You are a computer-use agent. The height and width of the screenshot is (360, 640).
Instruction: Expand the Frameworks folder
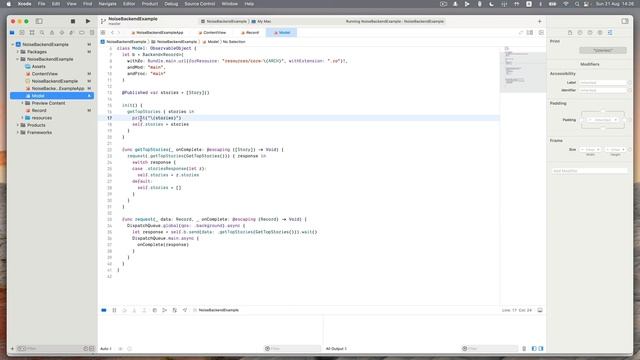click(x=18, y=133)
